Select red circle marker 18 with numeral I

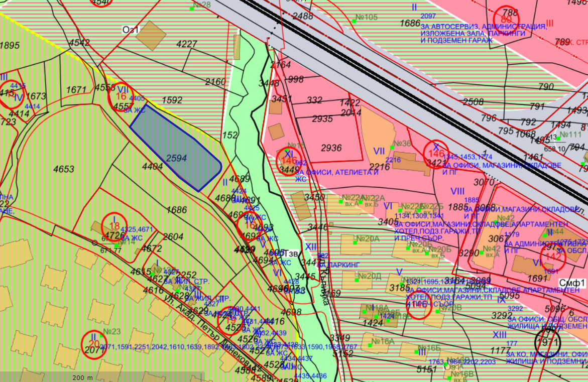click(114, 226)
